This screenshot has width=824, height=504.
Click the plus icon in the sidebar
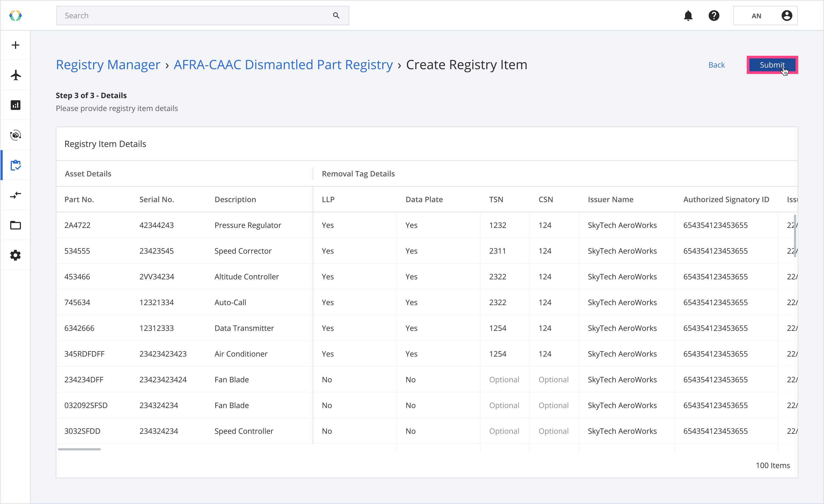tap(15, 45)
